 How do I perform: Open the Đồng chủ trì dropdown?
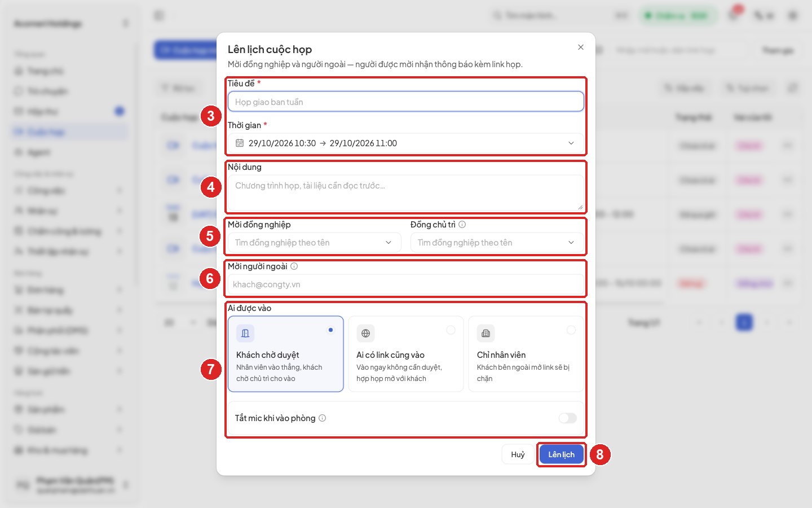pyautogui.click(x=497, y=243)
